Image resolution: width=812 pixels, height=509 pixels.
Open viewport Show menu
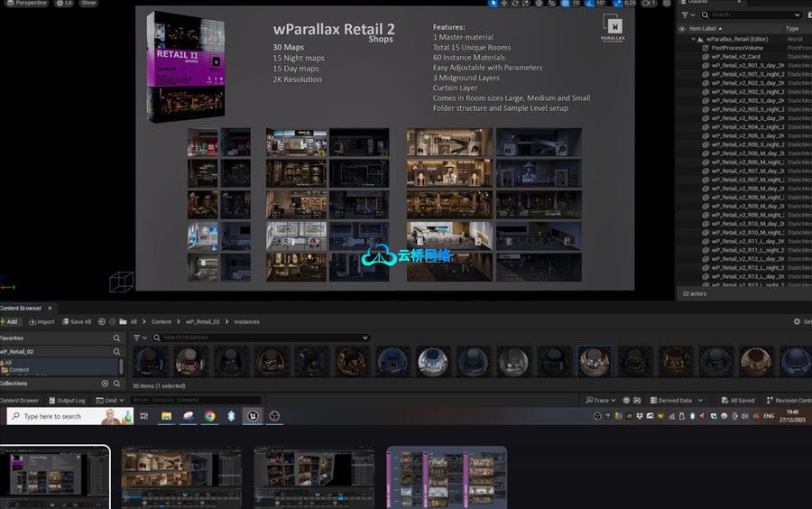click(88, 3)
